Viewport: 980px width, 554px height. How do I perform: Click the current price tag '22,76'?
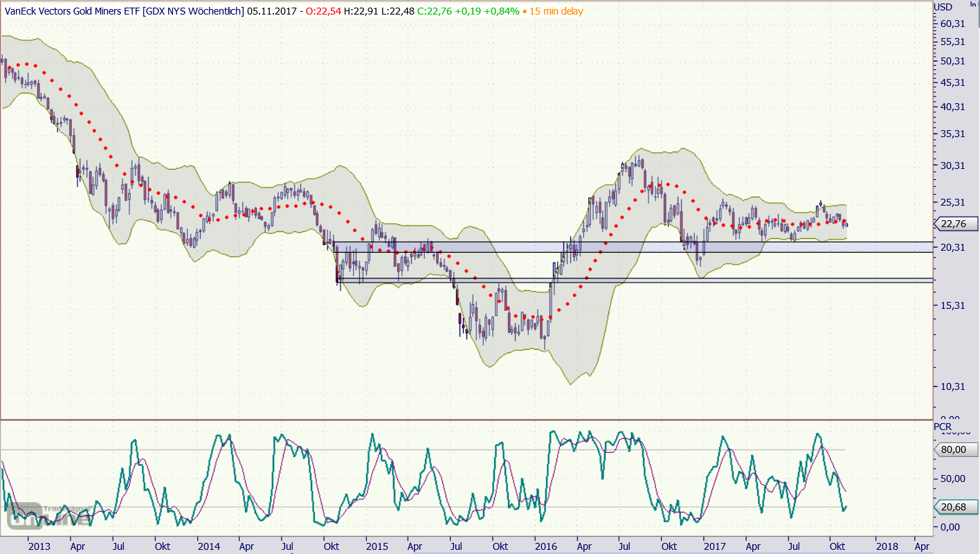point(955,224)
